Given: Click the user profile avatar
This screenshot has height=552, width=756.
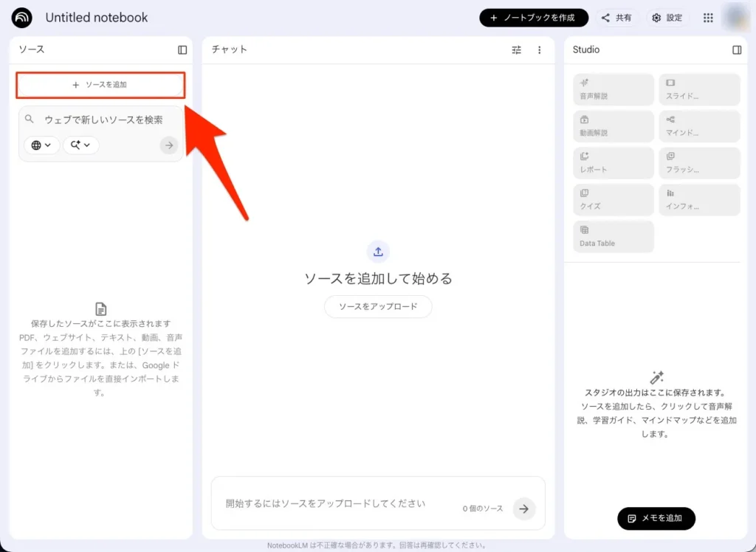Looking at the screenshot, I should 736,18.
